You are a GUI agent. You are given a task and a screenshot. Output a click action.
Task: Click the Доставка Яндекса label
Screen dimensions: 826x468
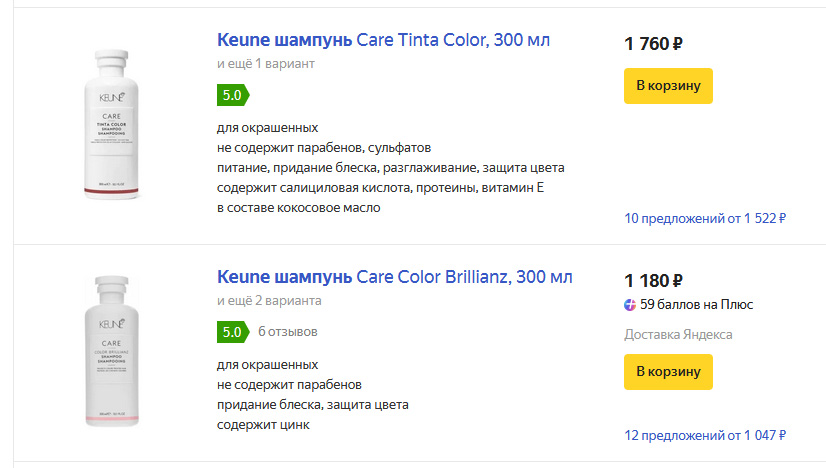[678, 335]
